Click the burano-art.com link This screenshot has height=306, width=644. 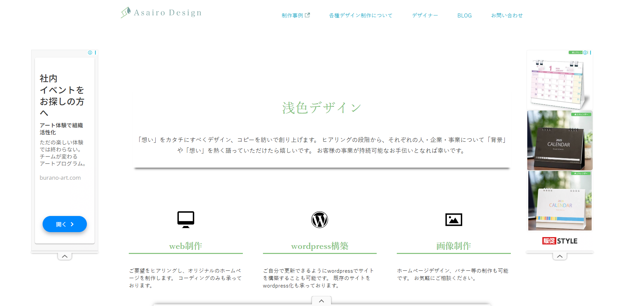[60, 178]
